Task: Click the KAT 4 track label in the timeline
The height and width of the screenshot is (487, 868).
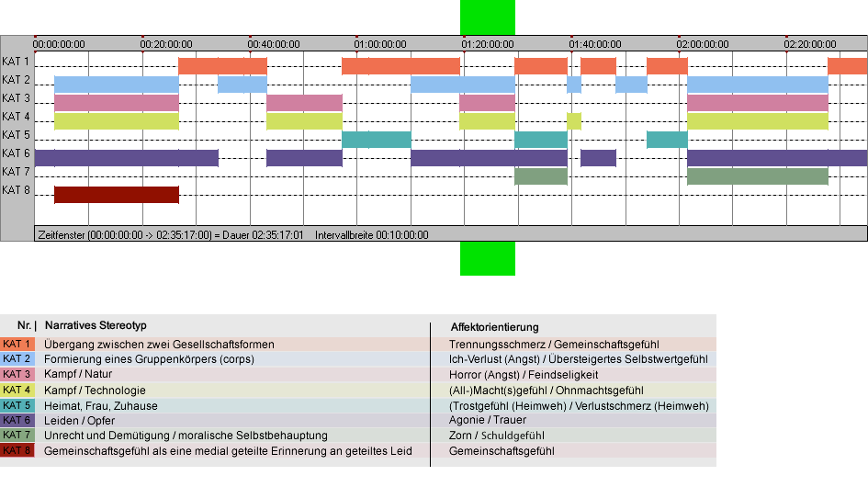Action: (16, 117)
